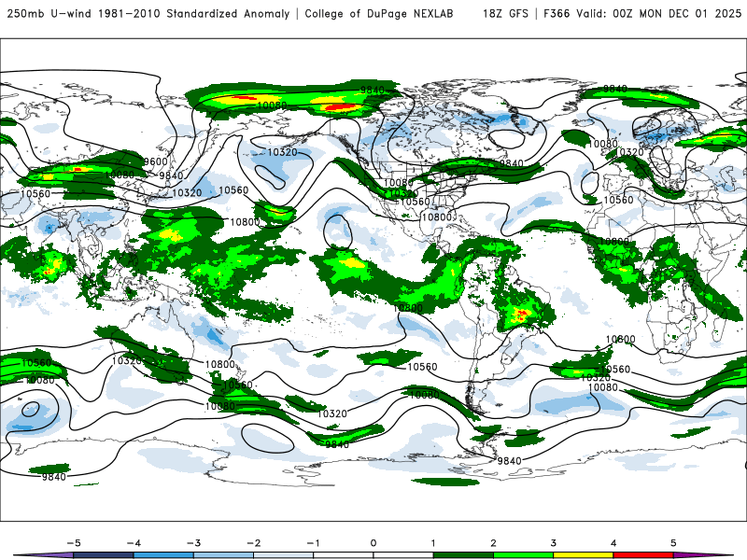Select the red colorbar segment between 4 and 5
Screen dimensions: 747x560
642,555
